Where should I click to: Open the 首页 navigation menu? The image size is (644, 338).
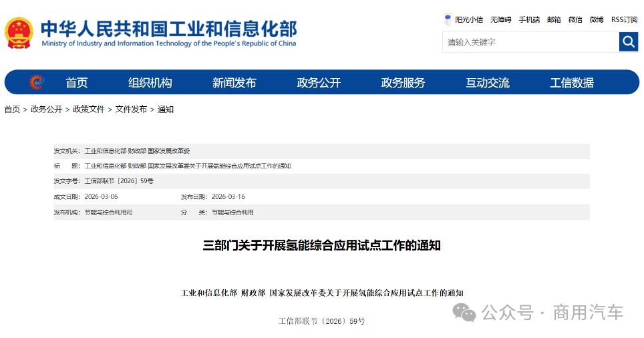pyautogui.click(x=77, y=83)
